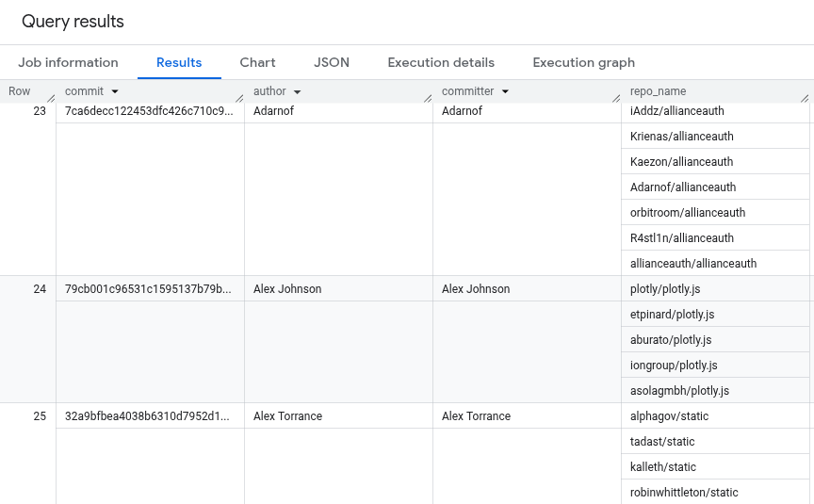814x504 pixels.
Task: Select the plotly/plotly.js repo cell
Action: coord(664,289)
